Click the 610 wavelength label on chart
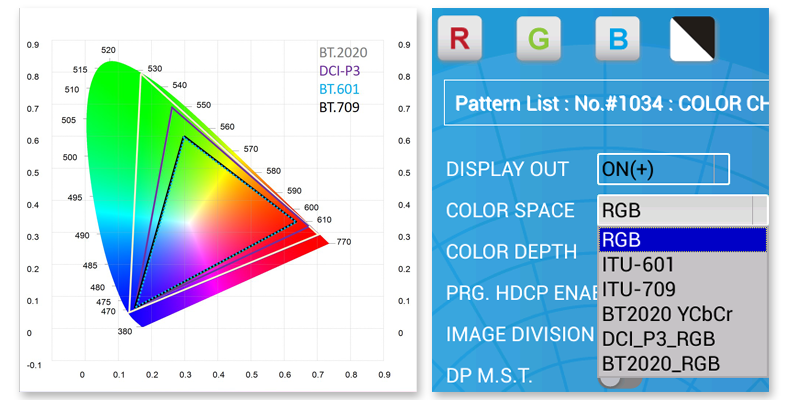Screen dimensions: 800x400 tap(324, 220)
